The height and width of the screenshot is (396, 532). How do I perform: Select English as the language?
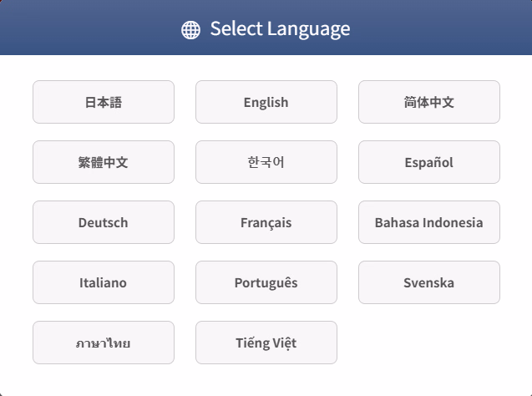coord(266,102)
